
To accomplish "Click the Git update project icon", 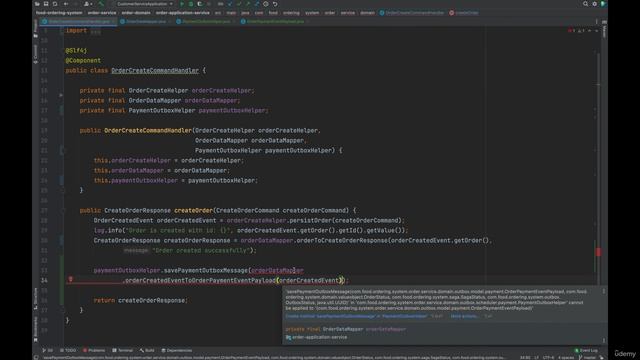I will [x=230, y=4].
